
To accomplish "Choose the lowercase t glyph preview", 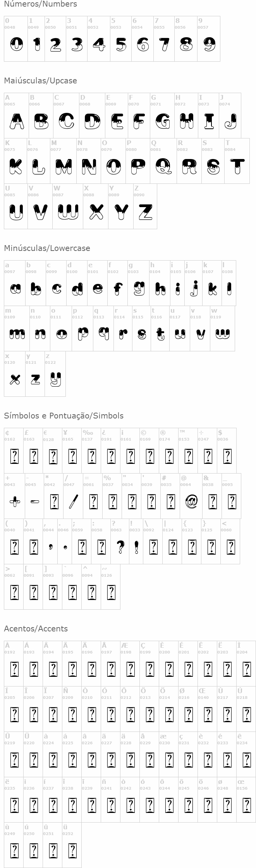I will pos(160,334).
